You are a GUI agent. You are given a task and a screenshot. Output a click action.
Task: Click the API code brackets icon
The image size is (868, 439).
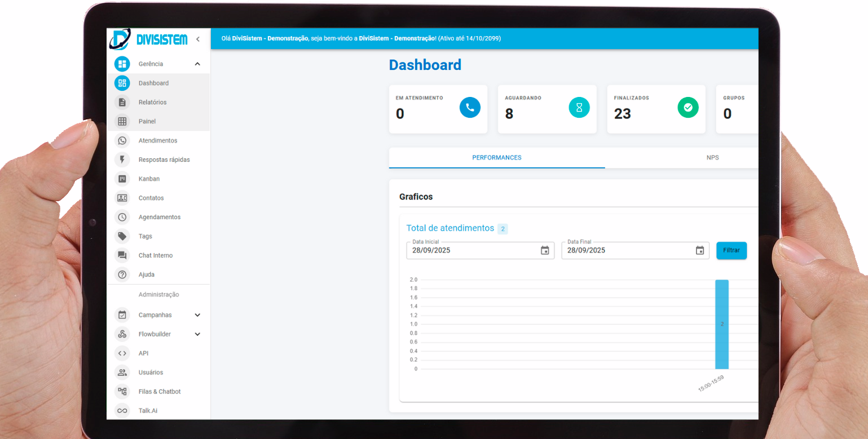pyautogui.click(x=122, y=353)
